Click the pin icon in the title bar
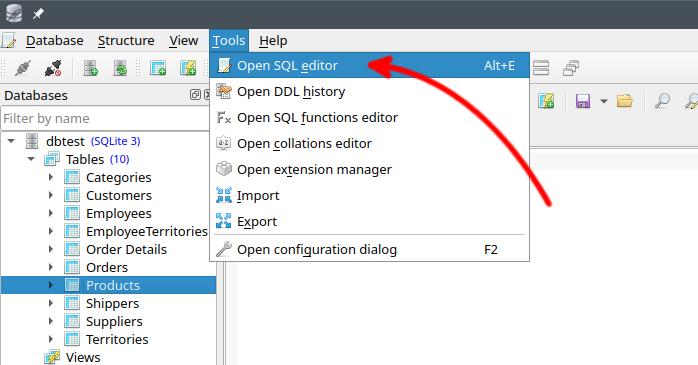The width and height of the screenshot is (698, 365). tap(38, 14)
